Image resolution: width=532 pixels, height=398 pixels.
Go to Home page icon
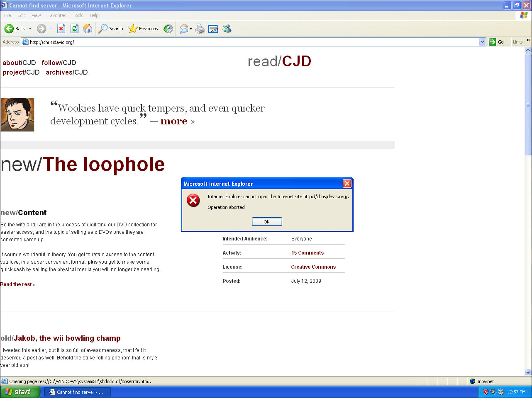tap(88, 29)
